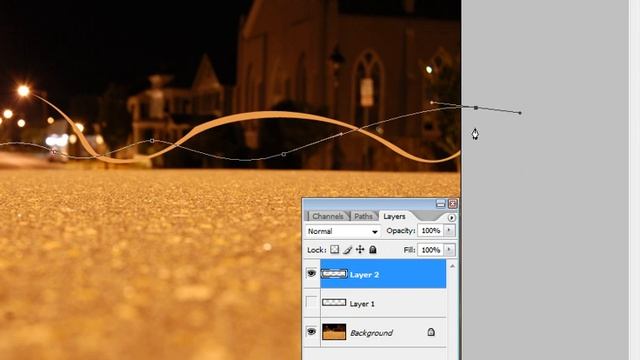
Task: Click the Layer 1 name
Action: coord(362,304)
